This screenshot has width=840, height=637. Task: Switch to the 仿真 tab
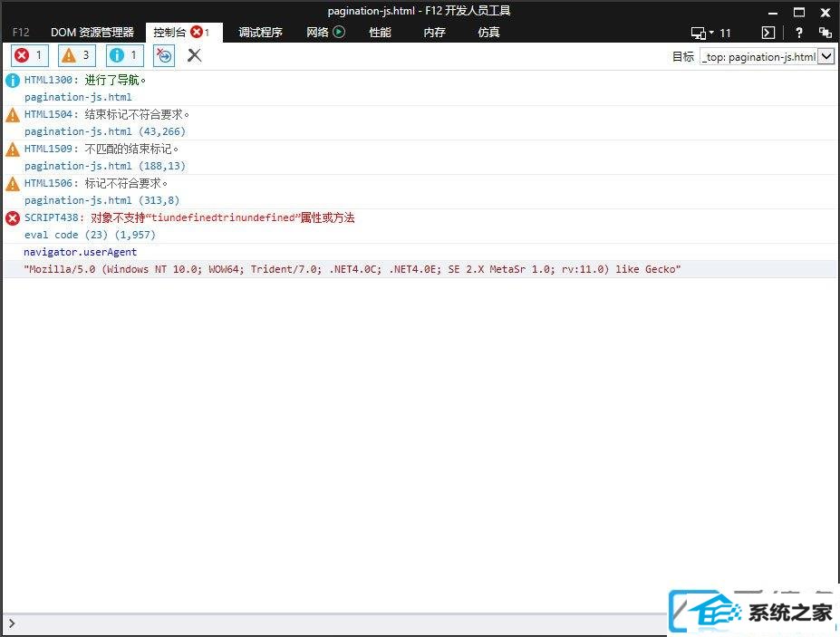pyautogui.click(x=488, y=32)
